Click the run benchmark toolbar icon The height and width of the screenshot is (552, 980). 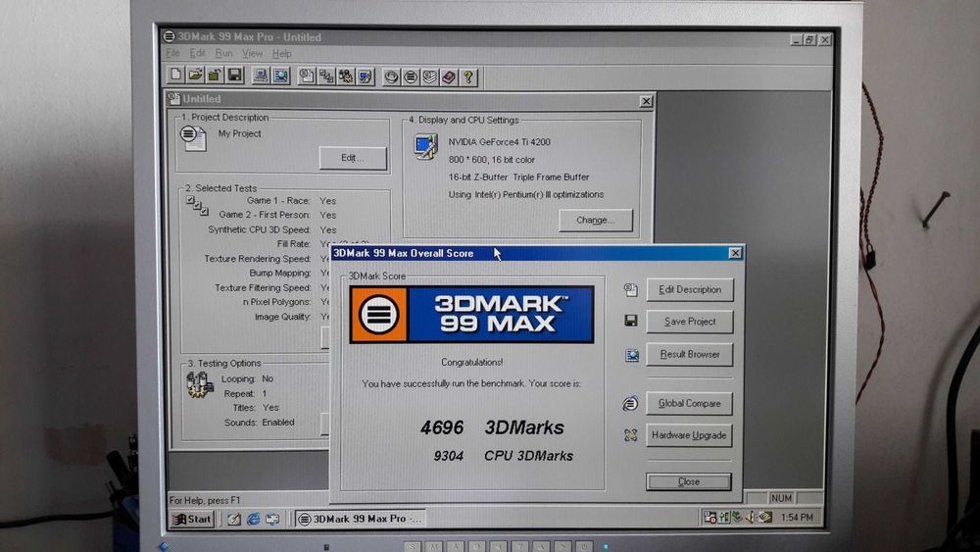(x=391, y=77)
